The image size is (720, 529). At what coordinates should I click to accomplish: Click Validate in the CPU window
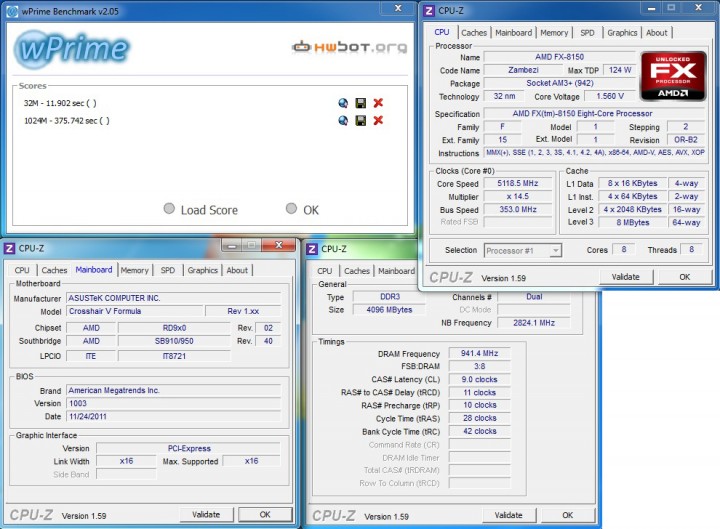pos(625,277)
